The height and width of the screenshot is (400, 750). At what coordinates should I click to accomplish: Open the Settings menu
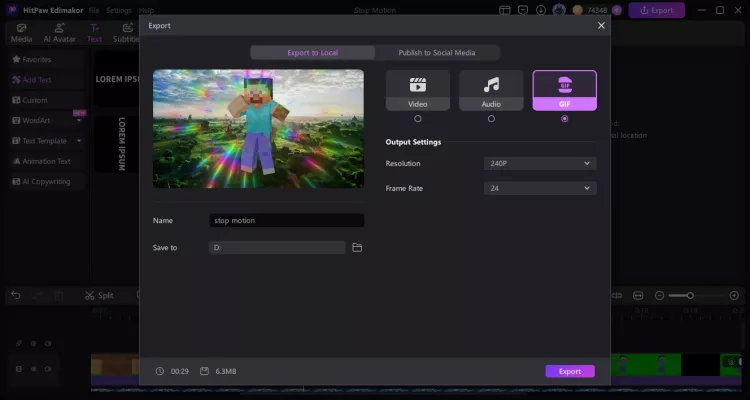click(119, 10)
